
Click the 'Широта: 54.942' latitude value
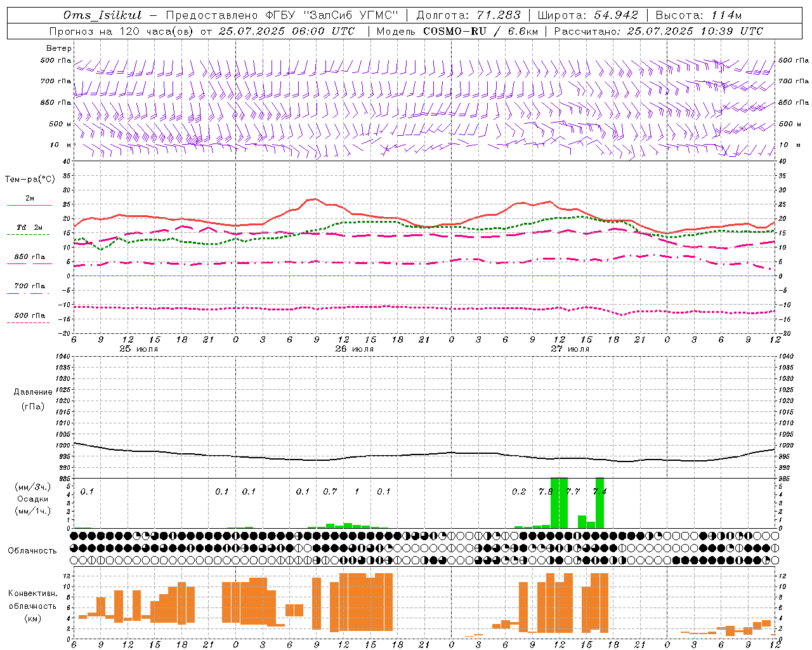(587, 15)
